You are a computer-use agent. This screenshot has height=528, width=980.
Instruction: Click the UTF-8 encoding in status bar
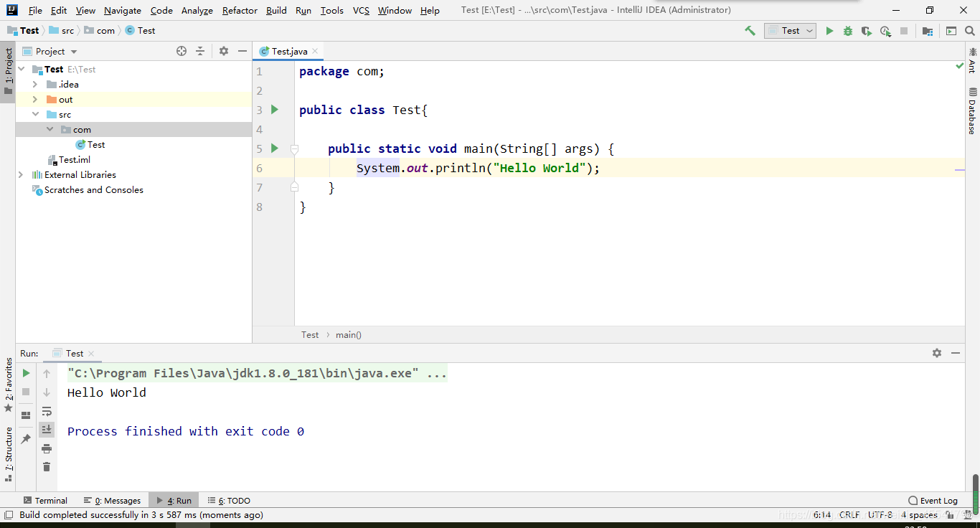880,515
